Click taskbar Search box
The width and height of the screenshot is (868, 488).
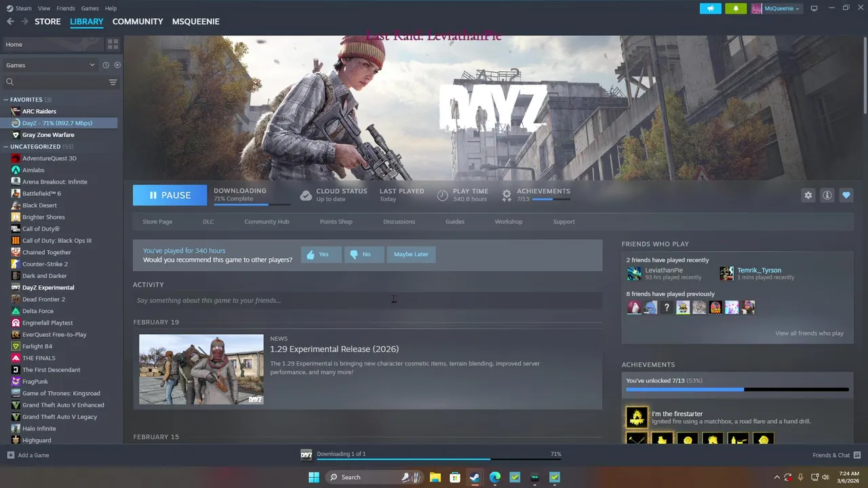(375, 477)
